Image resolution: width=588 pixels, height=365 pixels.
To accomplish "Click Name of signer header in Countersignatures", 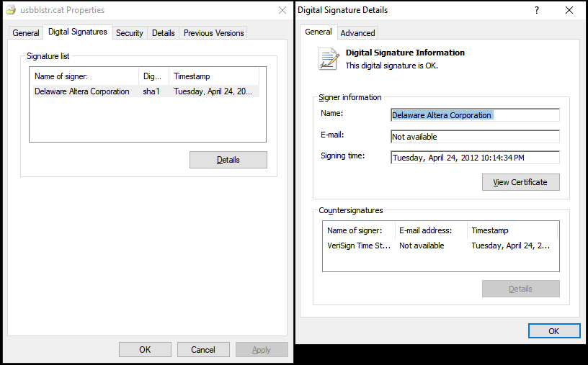I will click(x=359, y=230).
